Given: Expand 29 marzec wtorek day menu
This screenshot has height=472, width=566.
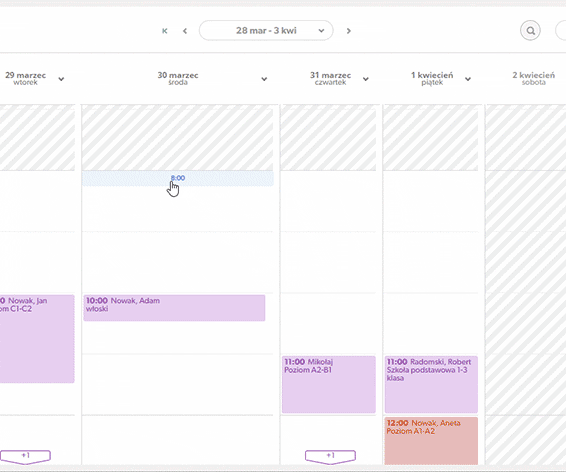Looking at the screenshot, I should 61,79.
